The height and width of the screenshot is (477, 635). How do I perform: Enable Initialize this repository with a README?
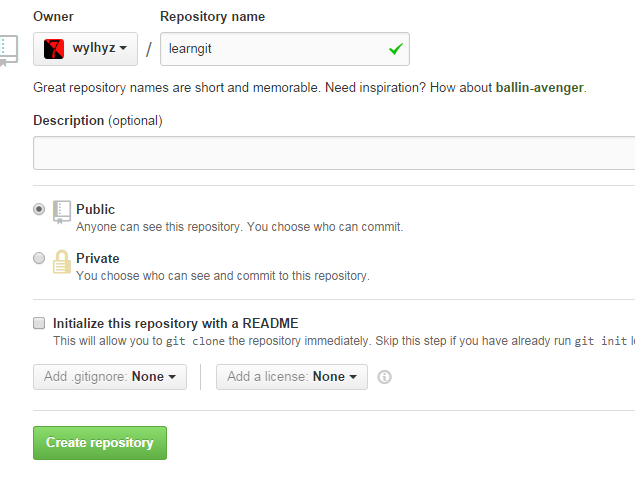(39, 323)
